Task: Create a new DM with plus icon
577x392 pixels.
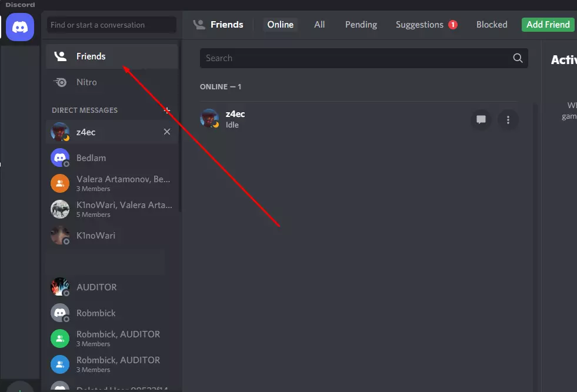Action: click(x=167, y=110)
